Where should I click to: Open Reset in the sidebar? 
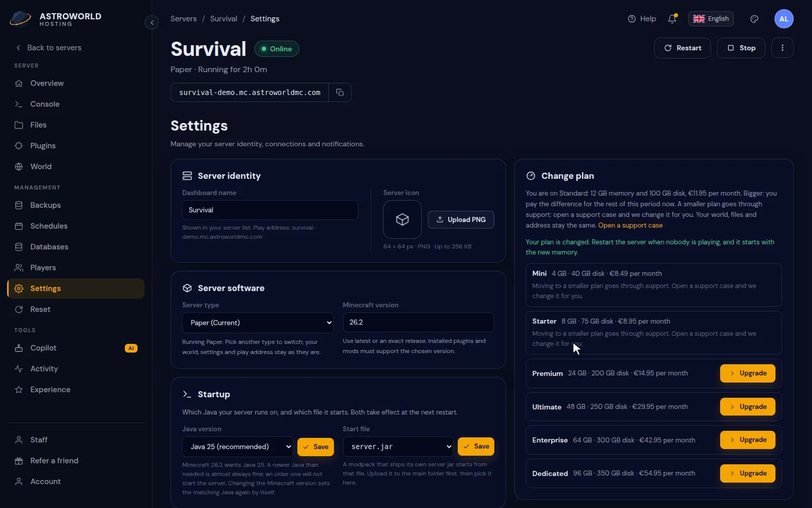(x=76, y=309)
